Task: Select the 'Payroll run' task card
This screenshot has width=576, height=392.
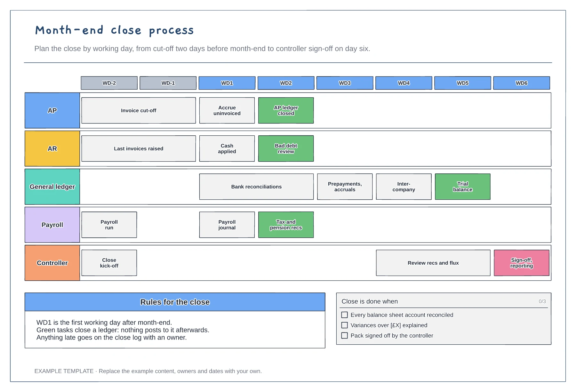Action: (x=109, y=225)
